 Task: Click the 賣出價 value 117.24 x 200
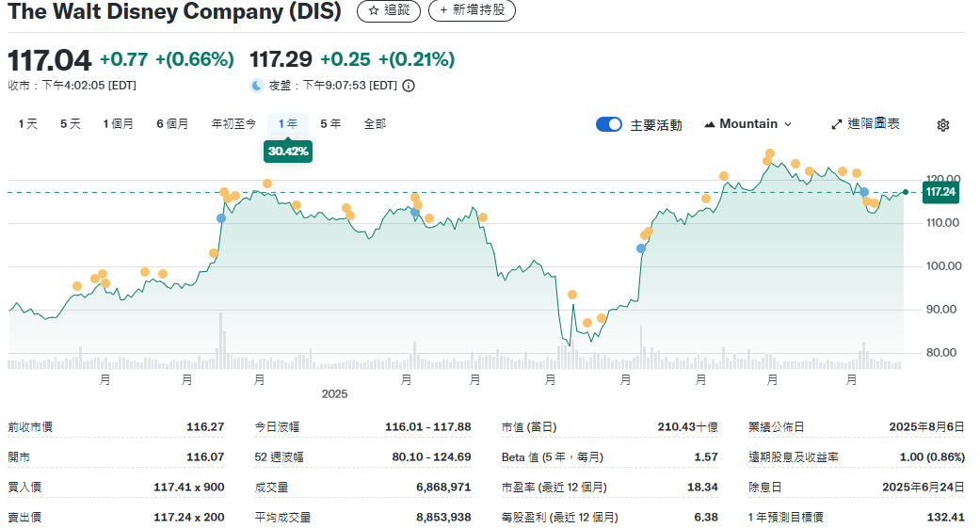point(188,517)
